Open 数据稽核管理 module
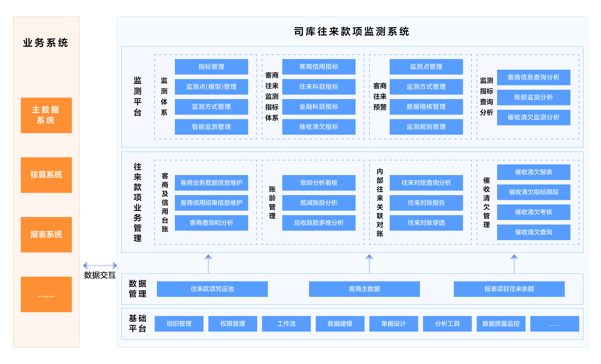 point(426,107)
